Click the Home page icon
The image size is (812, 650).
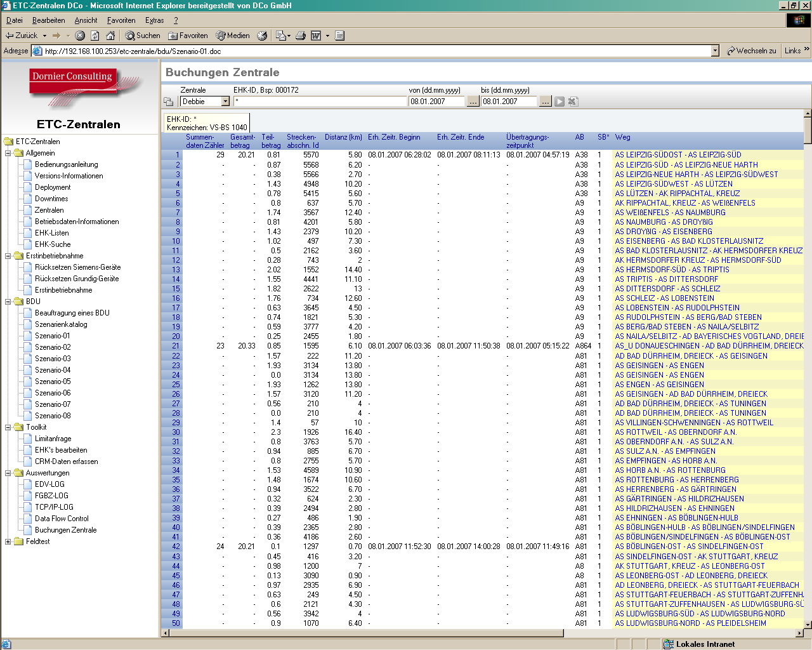pyautogui.click(x=110, y=36)
